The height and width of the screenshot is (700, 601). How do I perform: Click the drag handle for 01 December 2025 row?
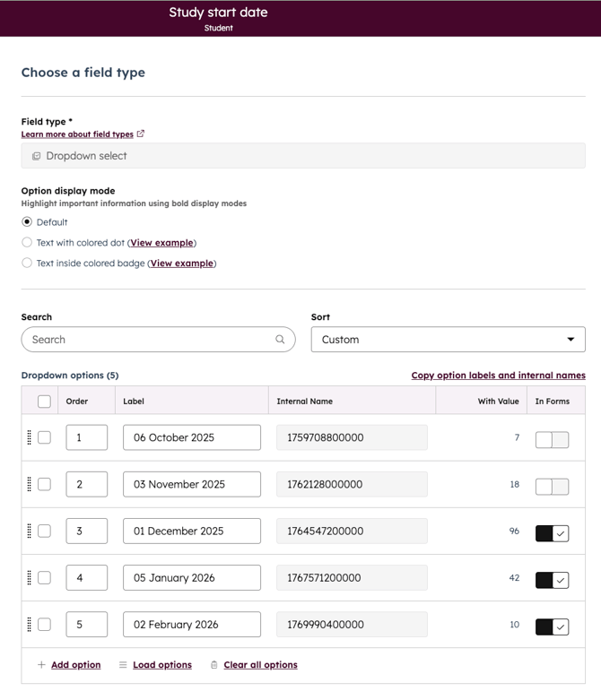[x=30, y=531]
